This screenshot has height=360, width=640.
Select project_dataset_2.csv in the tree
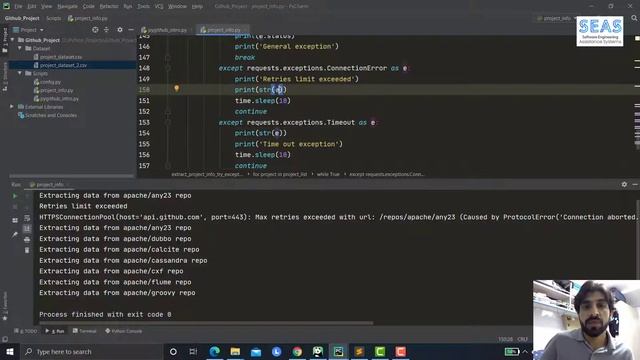pos(63,65)
